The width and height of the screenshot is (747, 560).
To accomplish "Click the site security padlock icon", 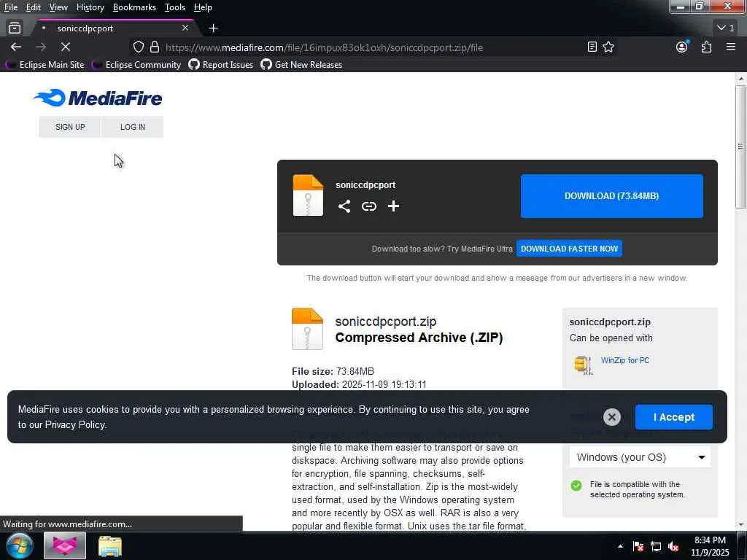I will coord(155,47).
